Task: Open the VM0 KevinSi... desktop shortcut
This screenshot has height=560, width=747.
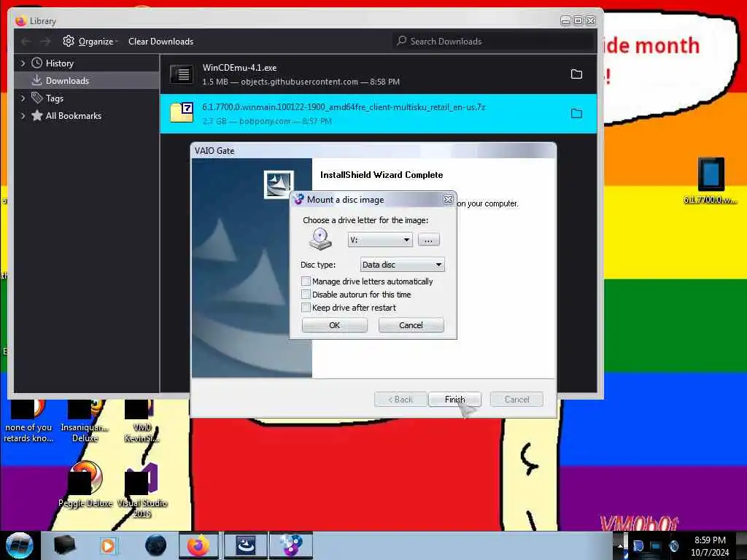Action: (142, 421)
